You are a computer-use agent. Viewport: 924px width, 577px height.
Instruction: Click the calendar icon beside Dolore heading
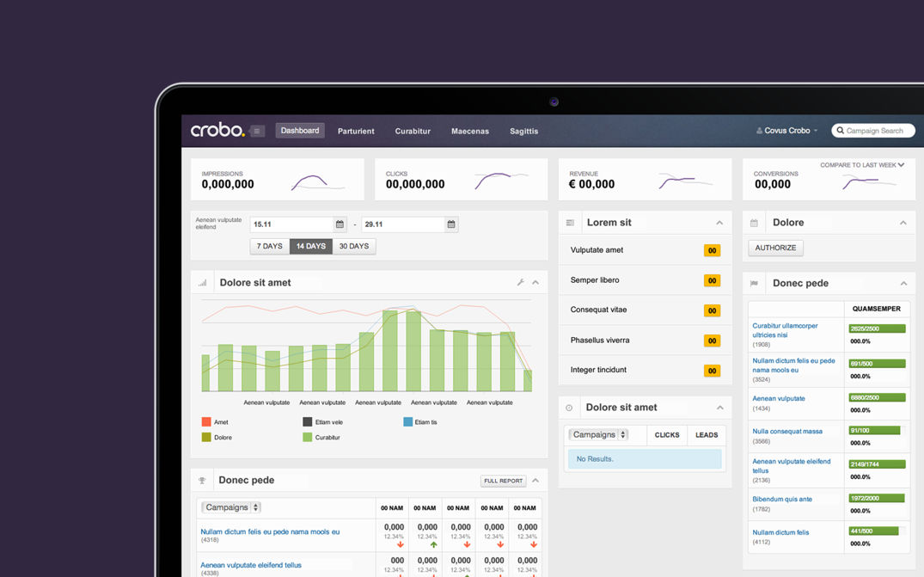coord(754,223)
